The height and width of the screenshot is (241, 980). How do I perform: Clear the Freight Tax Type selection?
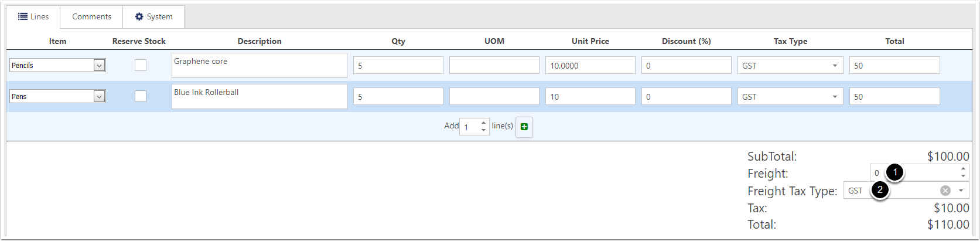click(945, 191)
